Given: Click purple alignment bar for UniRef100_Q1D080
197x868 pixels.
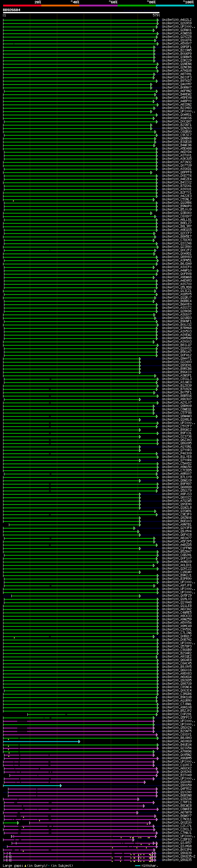Looking at the screenshot, I should [x=74, y=782].
